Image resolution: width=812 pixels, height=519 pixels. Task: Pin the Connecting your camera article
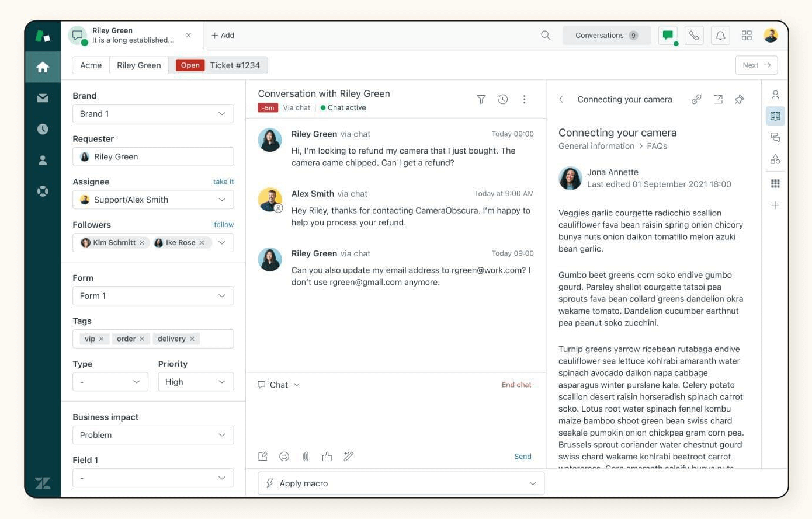[x=740, y=99]
